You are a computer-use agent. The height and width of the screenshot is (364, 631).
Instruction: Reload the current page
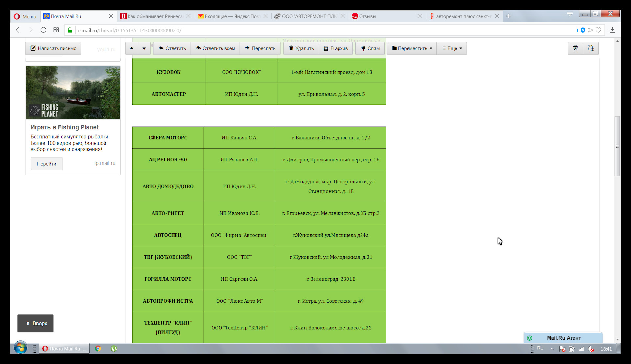tap(43, 30)
